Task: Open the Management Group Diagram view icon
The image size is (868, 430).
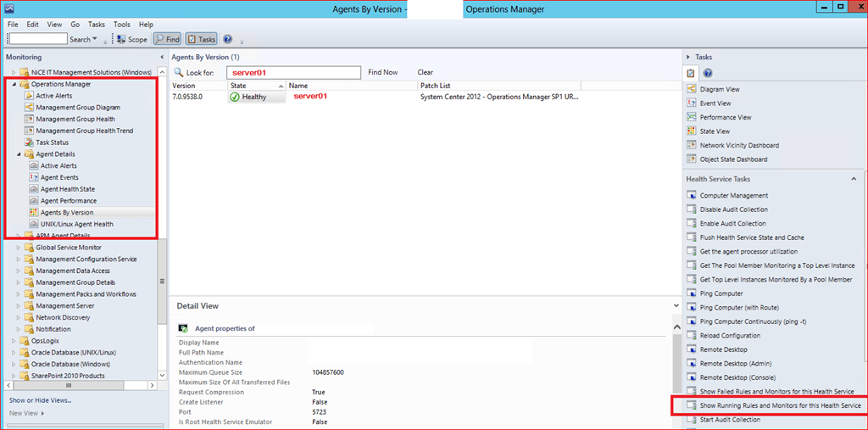Action: coord(30,108)
